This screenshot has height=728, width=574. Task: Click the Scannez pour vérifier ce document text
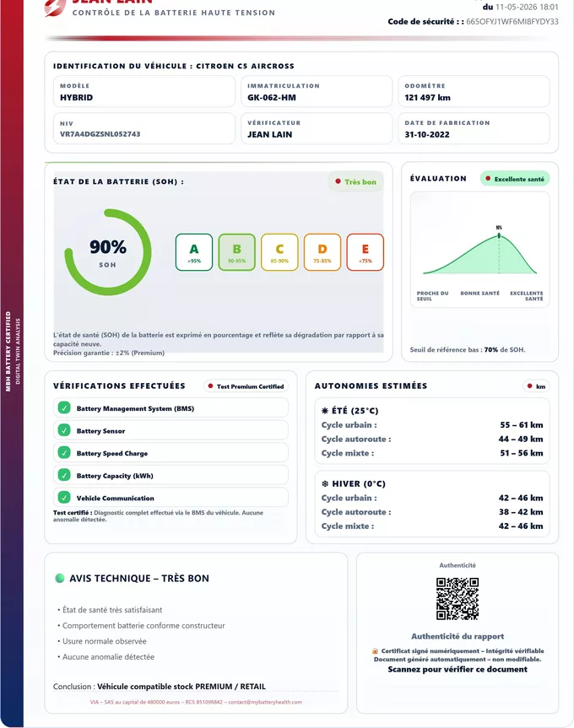(458, 669)
